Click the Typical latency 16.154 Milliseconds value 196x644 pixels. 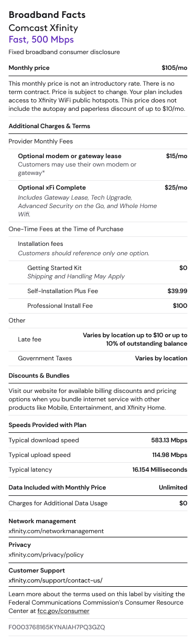(x=160, y=470)
